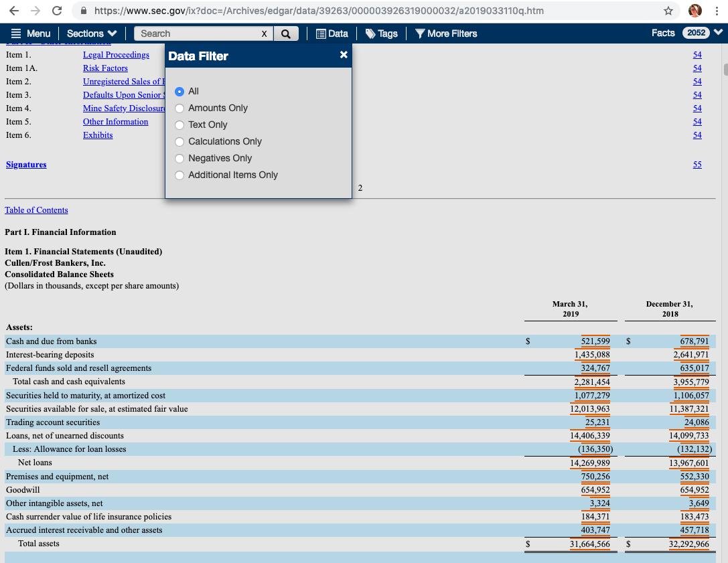The width and height of the screenshot is (728, 563).
Task: Open the Data filter menu
Action: click(332, 33)
